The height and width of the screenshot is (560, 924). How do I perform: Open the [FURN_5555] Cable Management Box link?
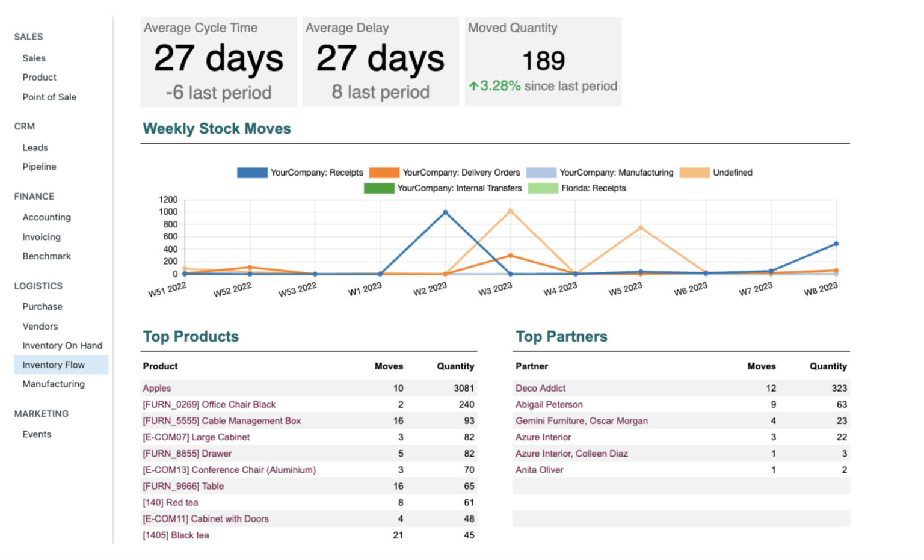coord(221,421)
